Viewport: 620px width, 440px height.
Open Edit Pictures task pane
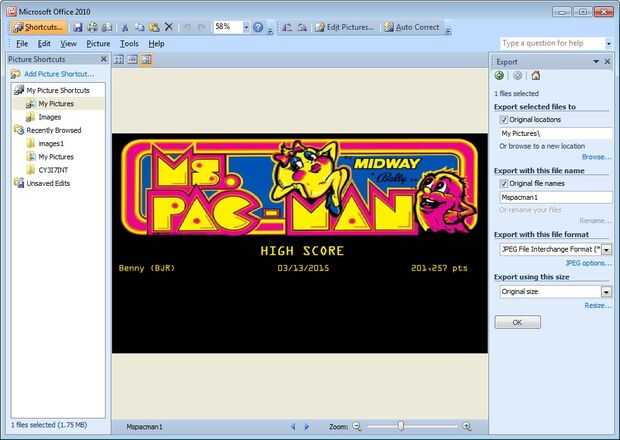click(344, 27)
